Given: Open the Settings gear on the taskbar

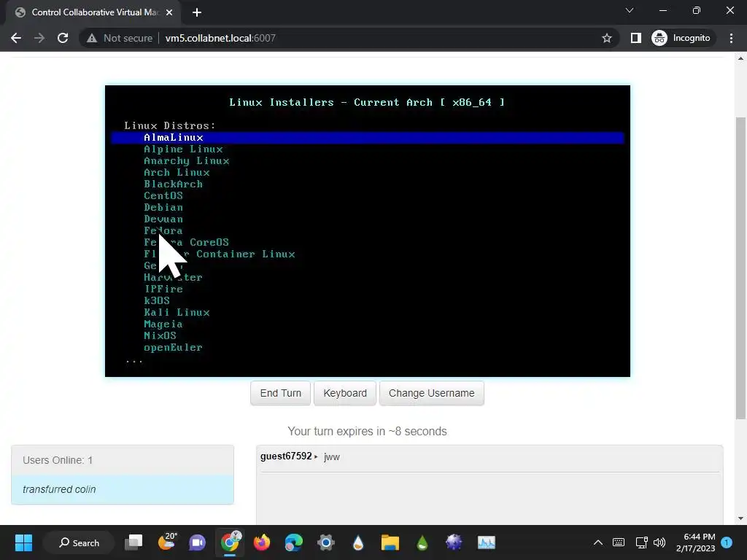Looking at the screenshot, I should coord(326,542).
